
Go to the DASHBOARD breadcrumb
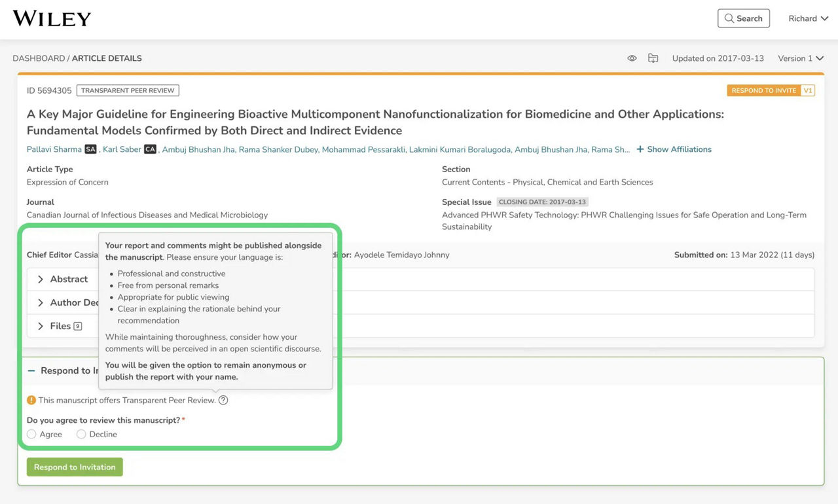pos(39,58)
